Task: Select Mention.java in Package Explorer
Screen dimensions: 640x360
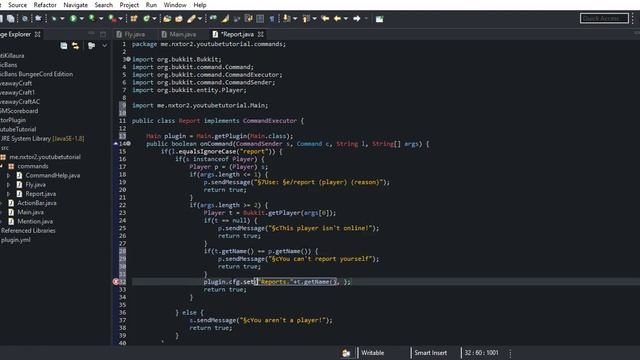Action: (35, 222)
